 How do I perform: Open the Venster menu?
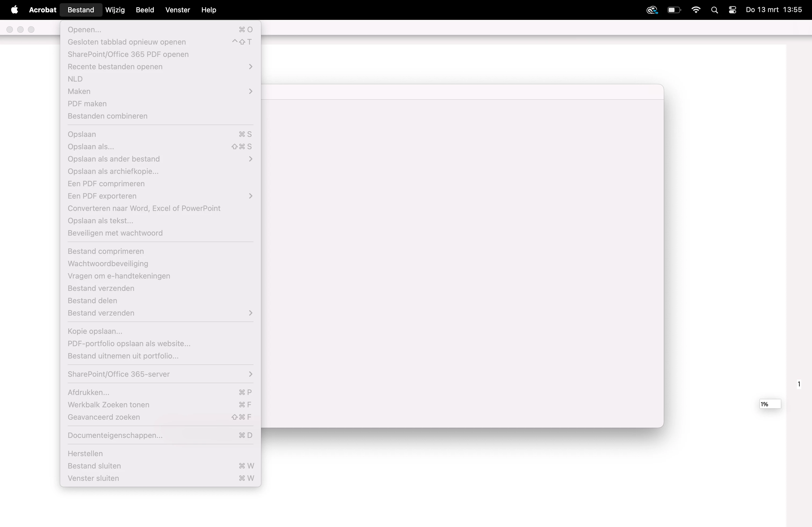(177, 10)
